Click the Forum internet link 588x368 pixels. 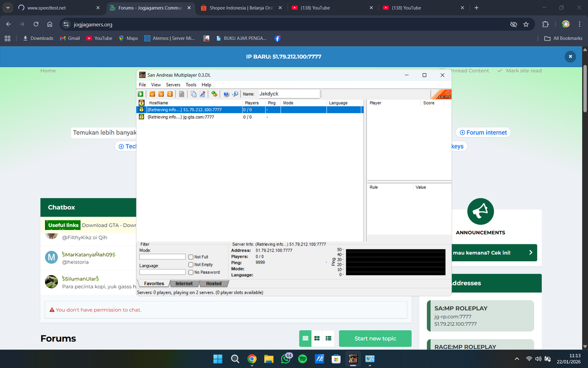(483, 132)
